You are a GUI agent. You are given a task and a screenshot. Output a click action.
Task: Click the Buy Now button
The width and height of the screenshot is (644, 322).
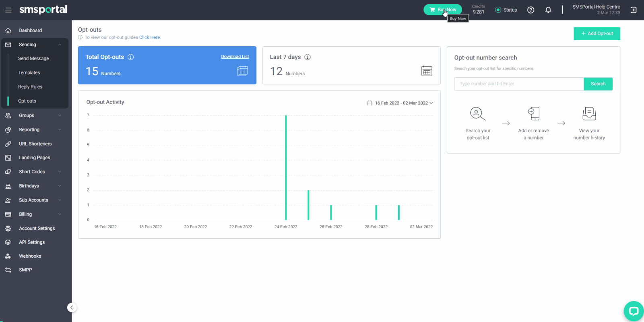click(443, 10)
